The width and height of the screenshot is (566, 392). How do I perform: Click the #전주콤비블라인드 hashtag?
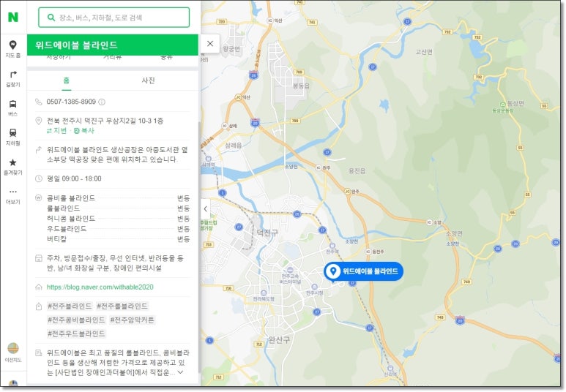pyautogui.click(x=77, y=320)
